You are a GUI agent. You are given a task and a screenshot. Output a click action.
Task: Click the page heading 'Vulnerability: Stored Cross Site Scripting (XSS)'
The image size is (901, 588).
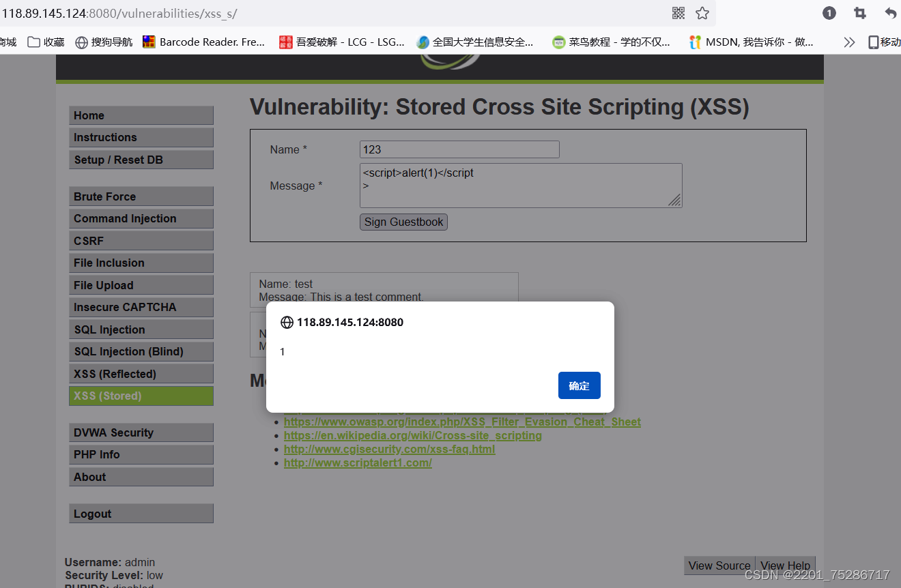(x=500, y=107)
